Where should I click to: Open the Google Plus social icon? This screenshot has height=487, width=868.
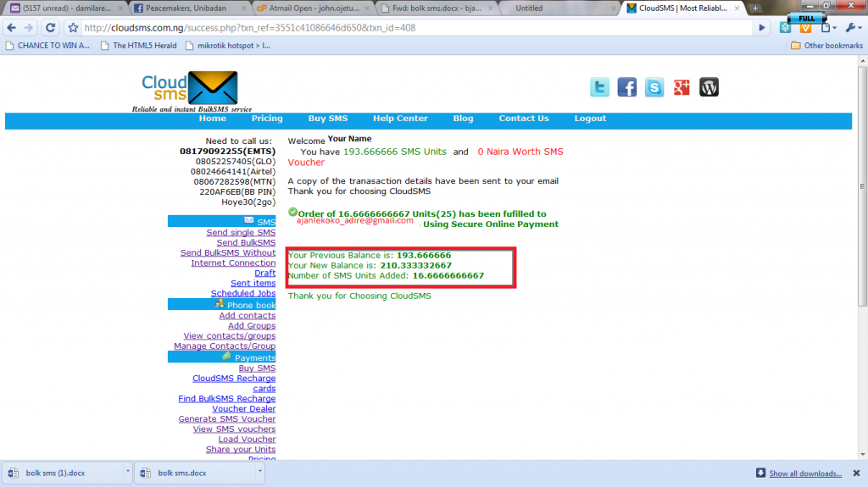point(682,87)
